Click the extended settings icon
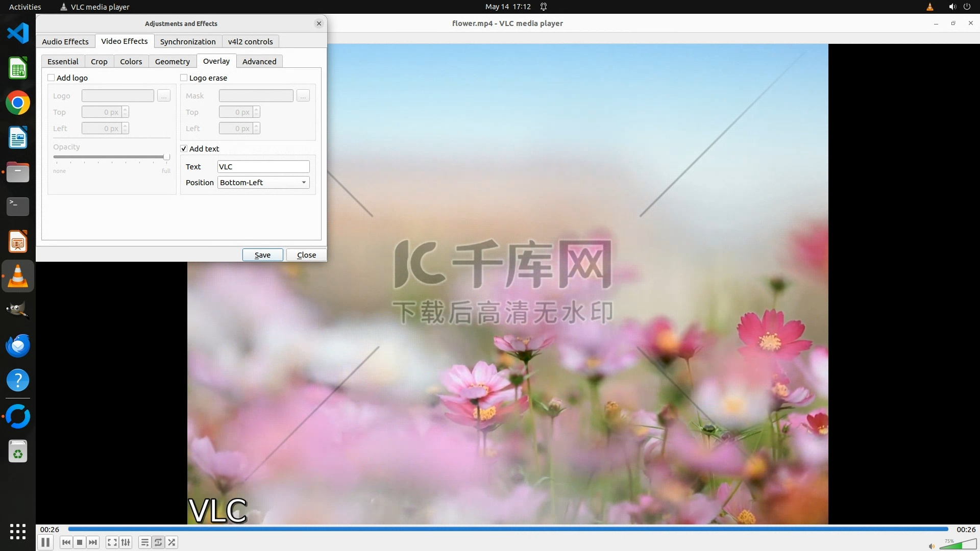 click(x=126, y=542)
